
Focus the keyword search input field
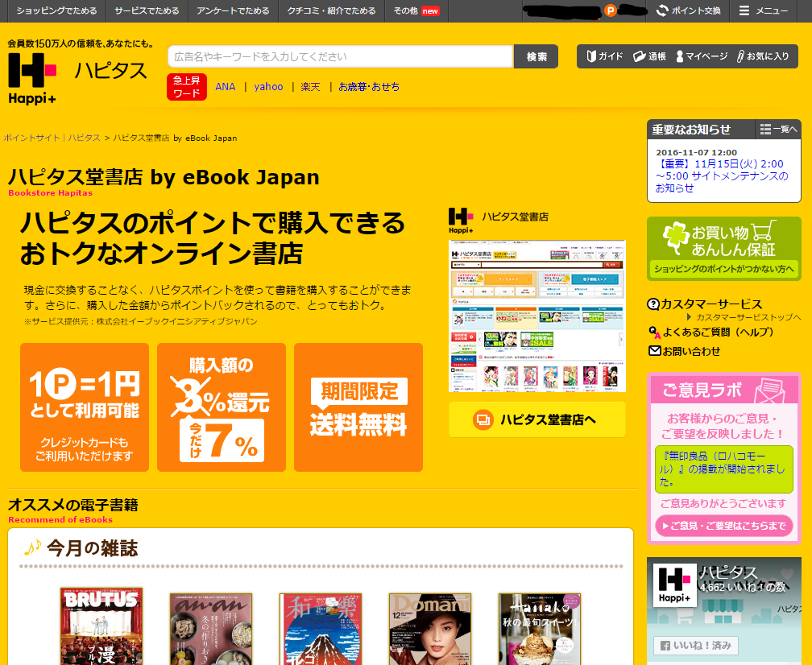pos(340,56)
